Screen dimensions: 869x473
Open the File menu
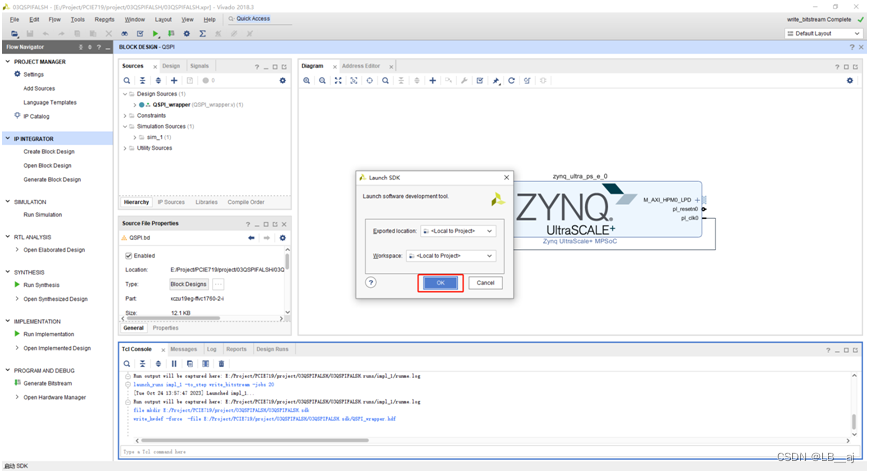(14, 19)
